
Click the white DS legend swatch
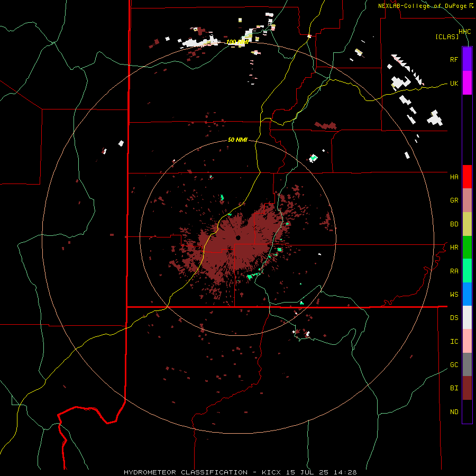click(467, 317)
